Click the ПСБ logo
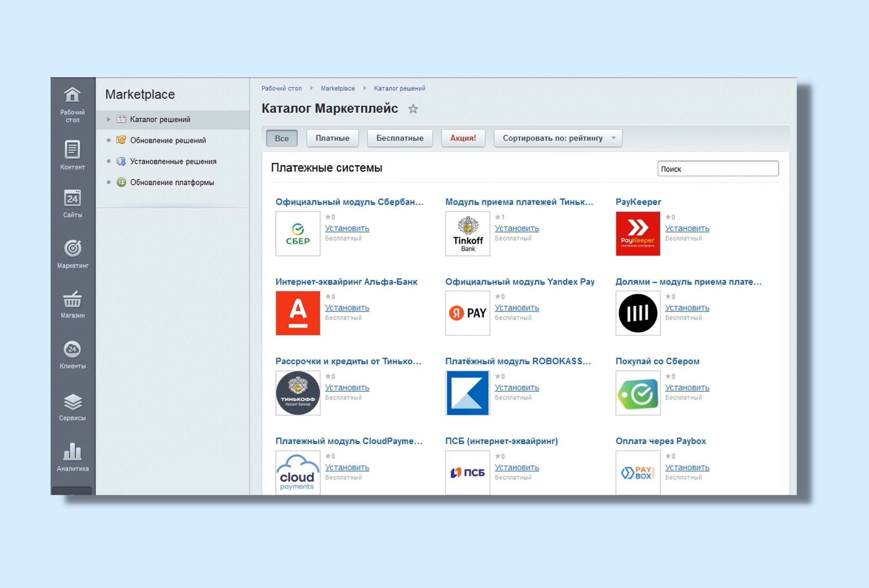Viewport: 869px width, 588px height. pos(468,473)
